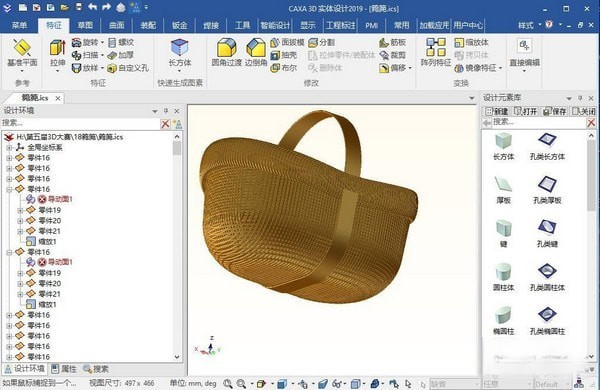Use the 加厚 thicken tool
Screen dimensions: 600x390
point(121,55)
